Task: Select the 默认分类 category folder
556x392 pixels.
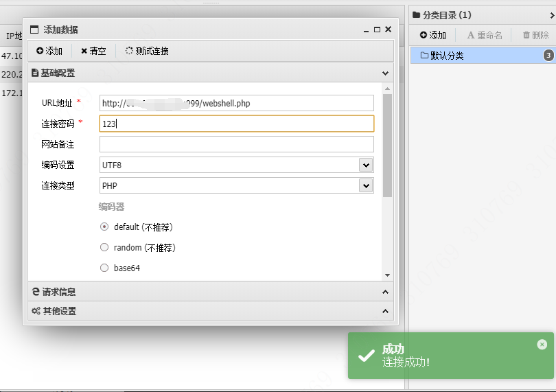Action: 483,56
